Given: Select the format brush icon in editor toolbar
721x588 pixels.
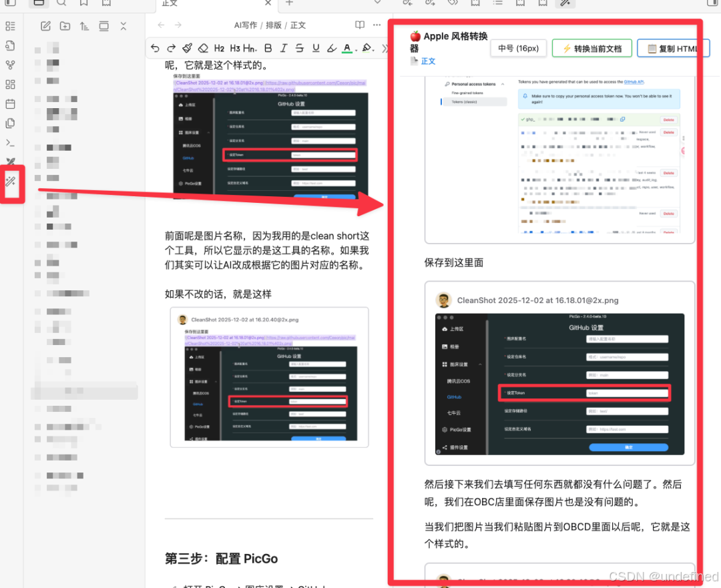Looking at the screenshot, I should coord(188,48).
